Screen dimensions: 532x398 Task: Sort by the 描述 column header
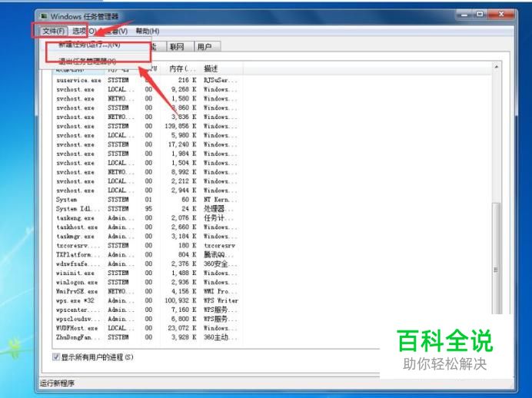[221, 69]
